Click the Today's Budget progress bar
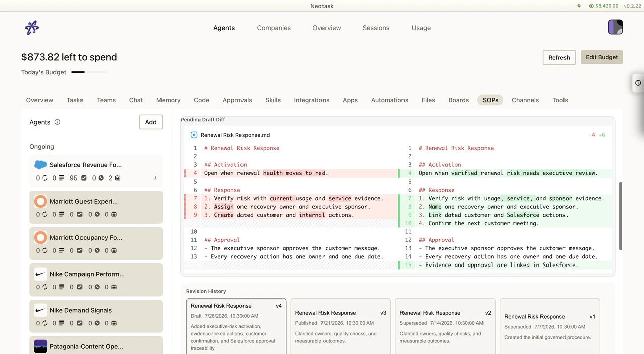The height and width of the screenshot is (354, 644). coord(89,72)
